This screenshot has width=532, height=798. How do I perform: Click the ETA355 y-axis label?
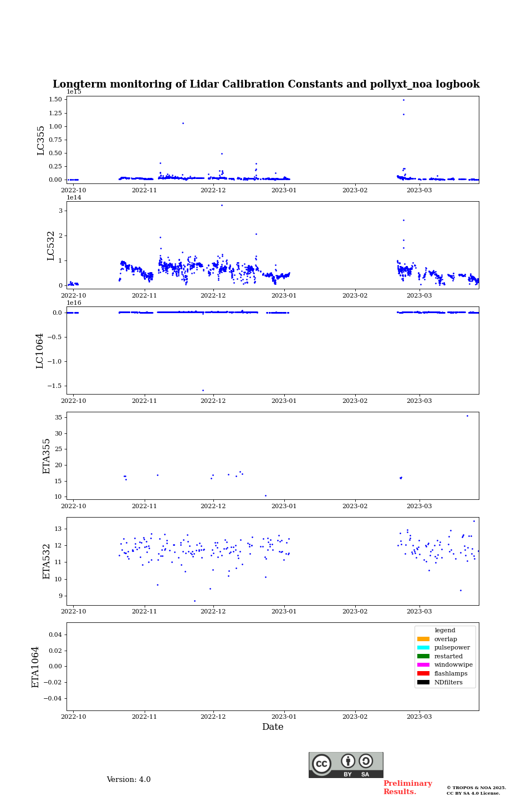(x=47, y=456)
